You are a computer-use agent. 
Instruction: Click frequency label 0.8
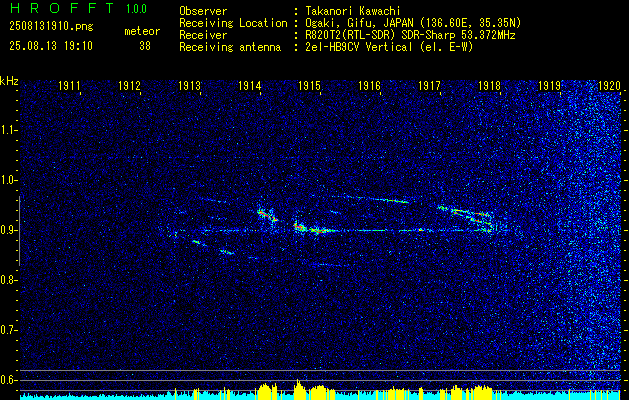7,280
